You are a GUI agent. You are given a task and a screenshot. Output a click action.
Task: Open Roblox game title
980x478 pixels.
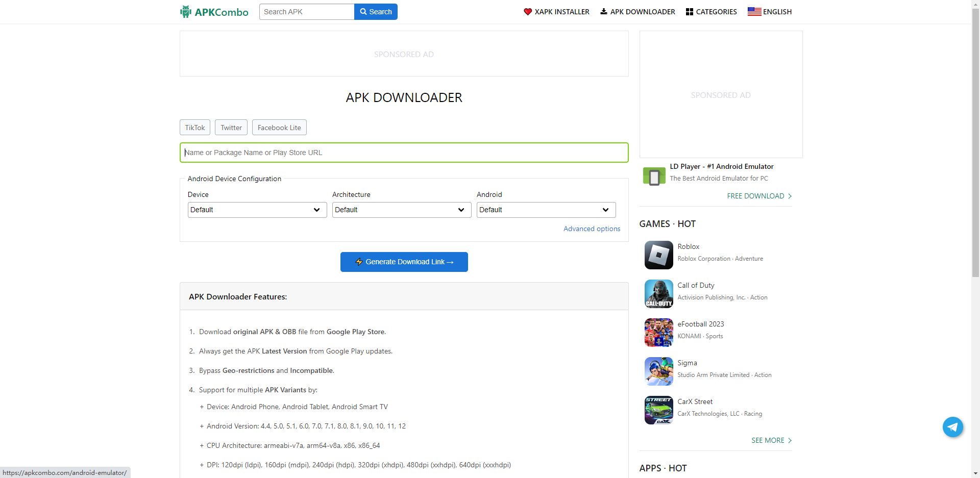(689, 246)
